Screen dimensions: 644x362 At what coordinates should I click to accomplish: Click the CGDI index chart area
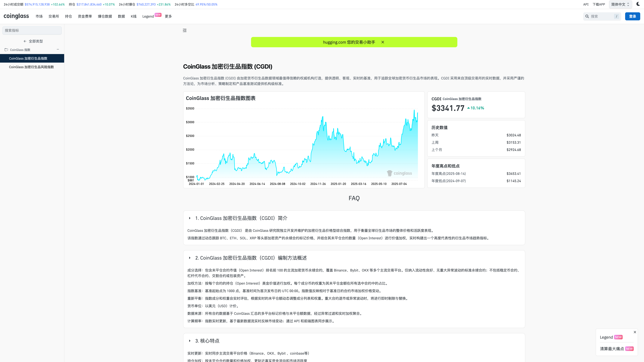coord(307,144)
